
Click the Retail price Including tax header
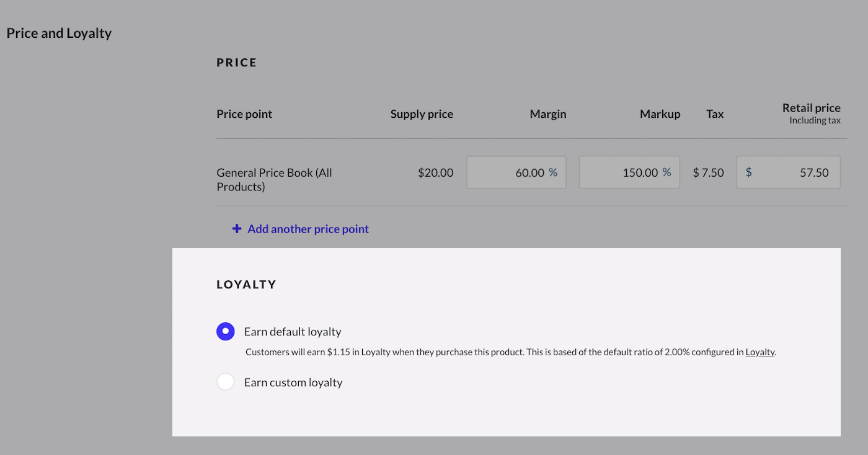[811, 113]
